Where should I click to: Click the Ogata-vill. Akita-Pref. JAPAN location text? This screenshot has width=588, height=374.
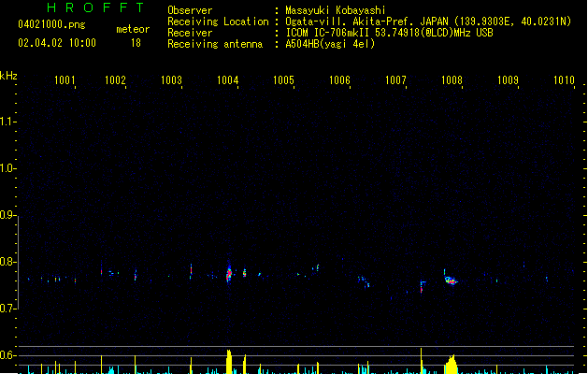(428, 22)
